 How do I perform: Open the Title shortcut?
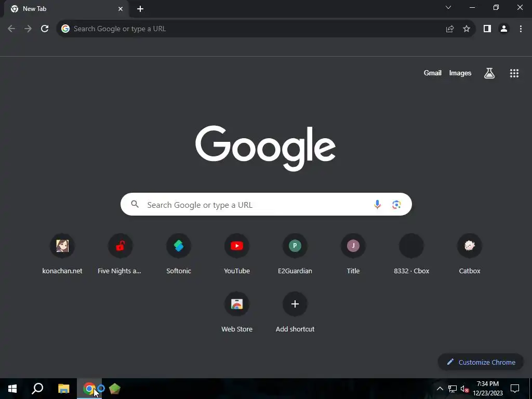pyautogui.click(x=353, y=254)
